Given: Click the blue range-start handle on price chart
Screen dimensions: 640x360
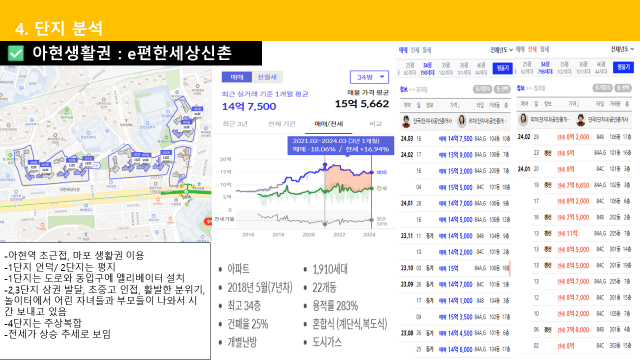Looking at the screenshot, I should (325, 165).
